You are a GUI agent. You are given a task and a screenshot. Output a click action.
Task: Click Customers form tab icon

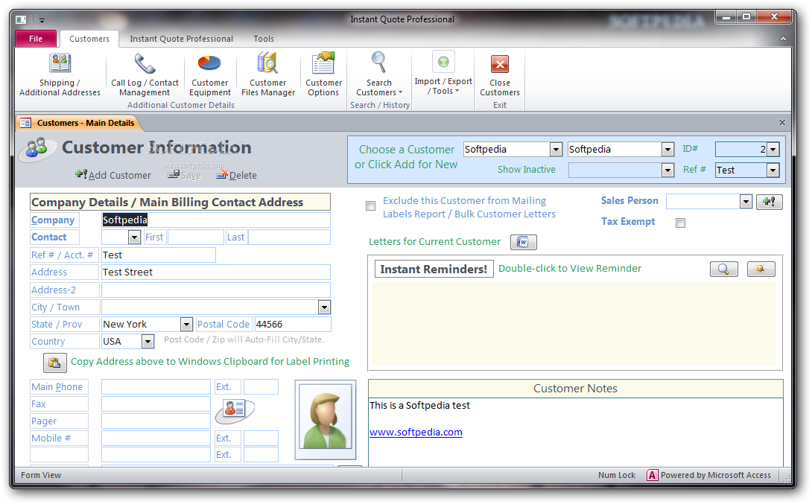25,123
